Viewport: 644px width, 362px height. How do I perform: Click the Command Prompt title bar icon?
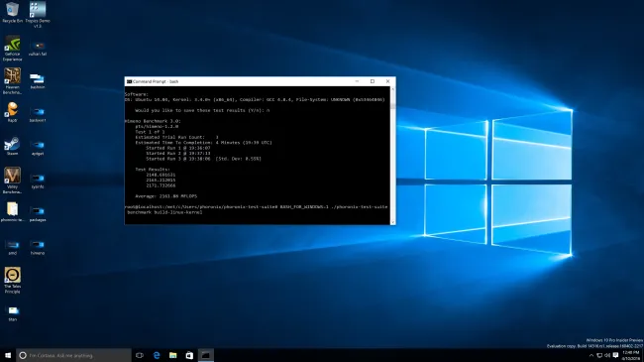coord(129,81)
